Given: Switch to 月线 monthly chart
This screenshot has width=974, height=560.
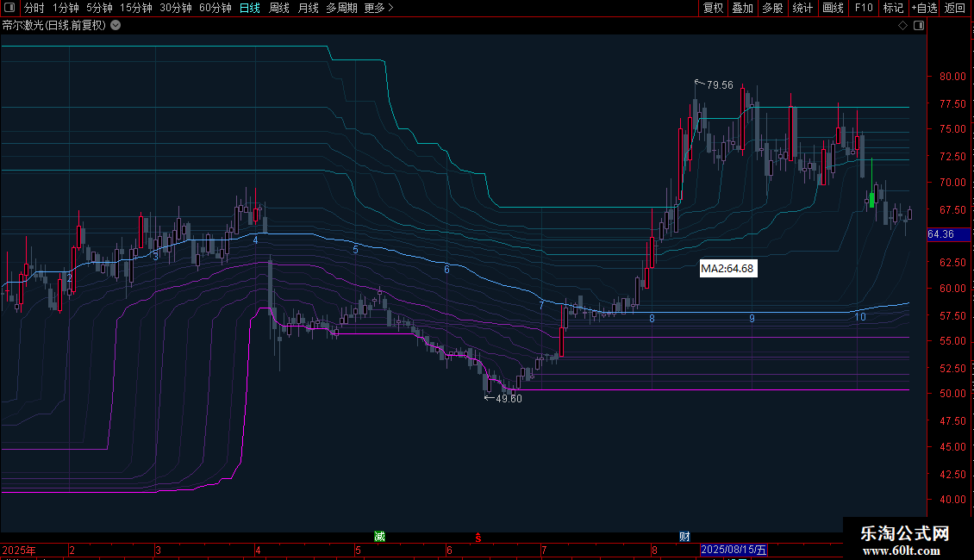Looking at the screenshot, I should point(308,8).
